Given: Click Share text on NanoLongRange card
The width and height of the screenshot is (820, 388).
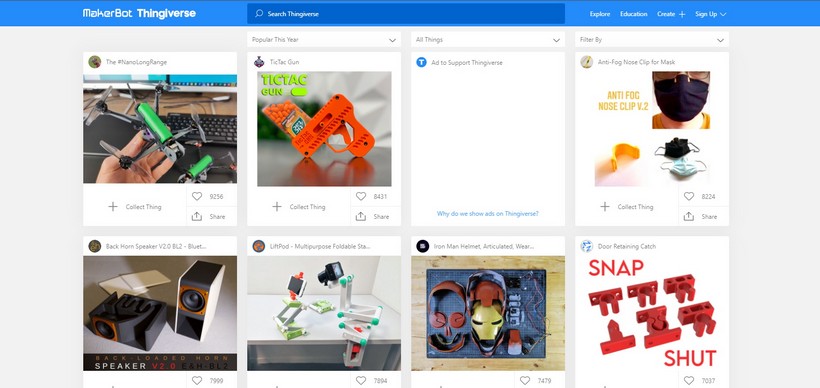Looking at the screenshot, I should pyautogui.click(x=217, y=216).
